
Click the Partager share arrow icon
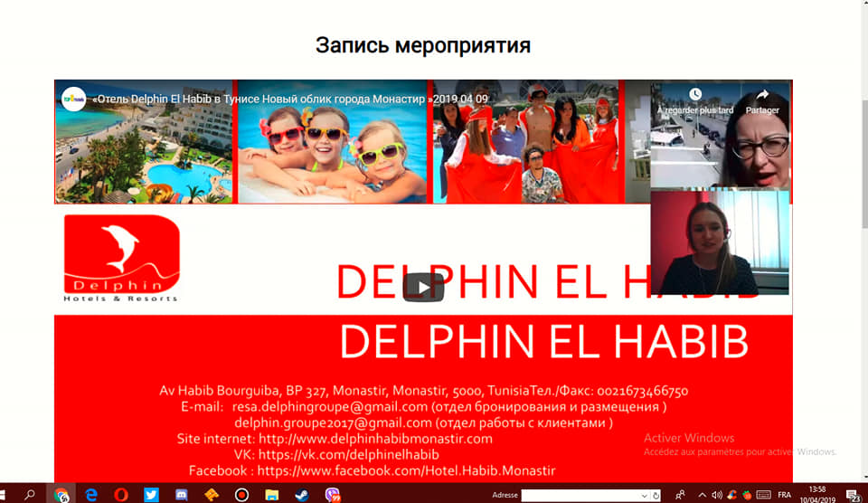(x=762, y=94)
